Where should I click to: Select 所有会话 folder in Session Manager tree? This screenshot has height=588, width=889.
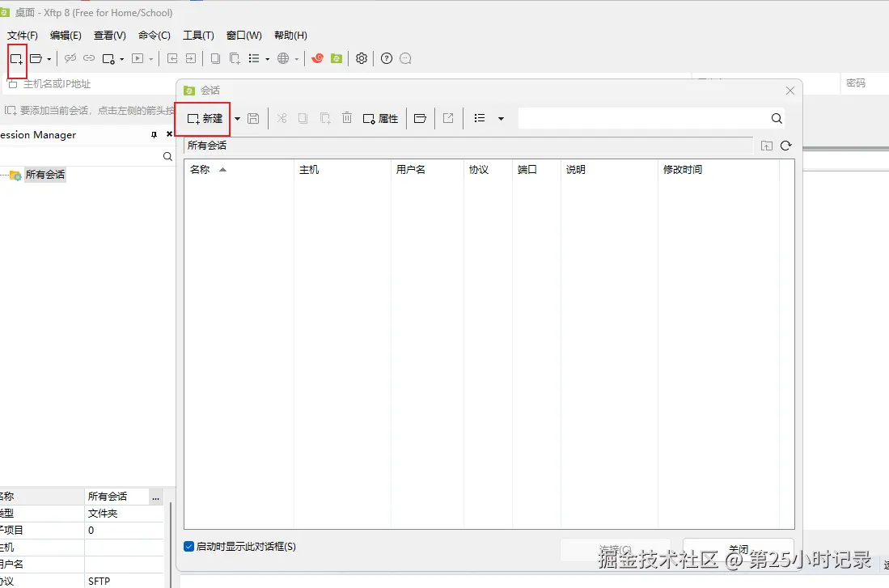click(x=44, y=175)
